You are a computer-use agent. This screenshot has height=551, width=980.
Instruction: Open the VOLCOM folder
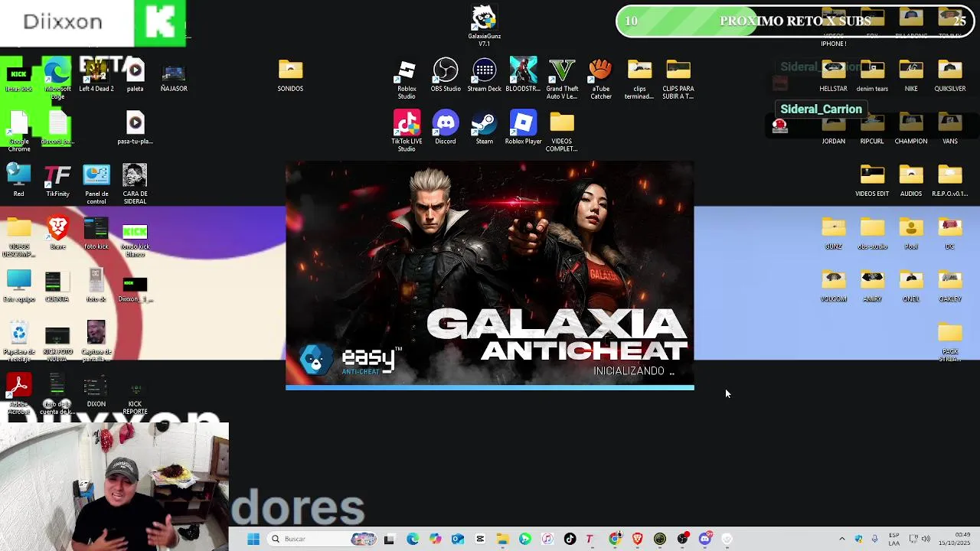(834, 285)
